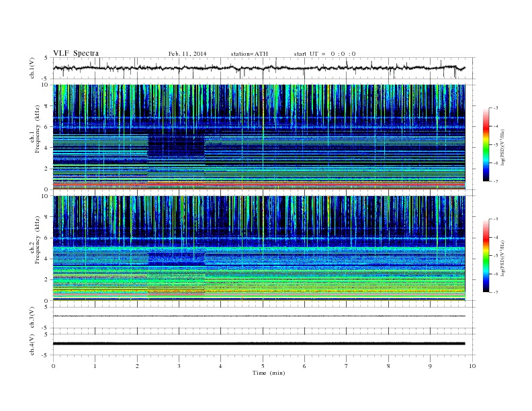The height and width of the screenshot is (411, 532).
Task: Click the "0" tick on the time axis
Action: [53, 366]
